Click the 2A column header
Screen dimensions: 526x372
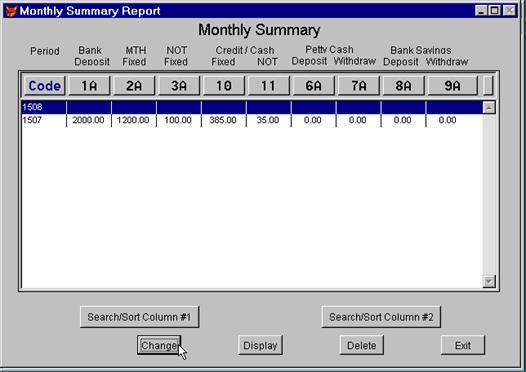tap(134, 86)
